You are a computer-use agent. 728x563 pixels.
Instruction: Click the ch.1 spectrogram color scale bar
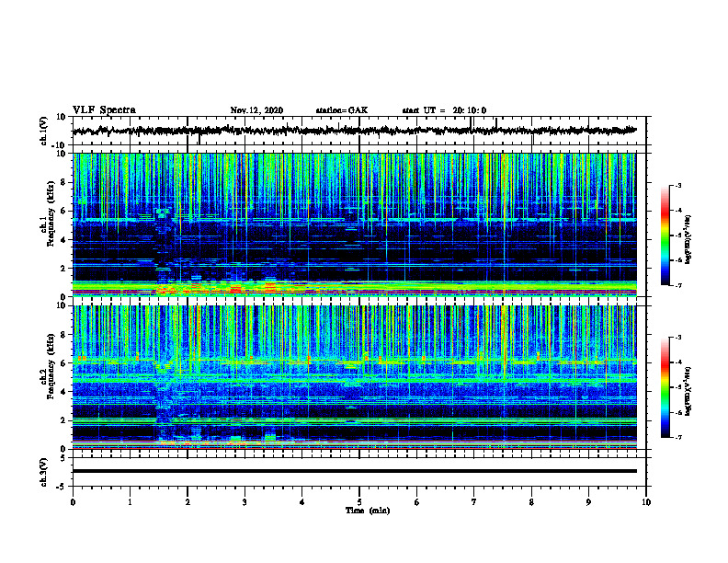coord(665,236)
